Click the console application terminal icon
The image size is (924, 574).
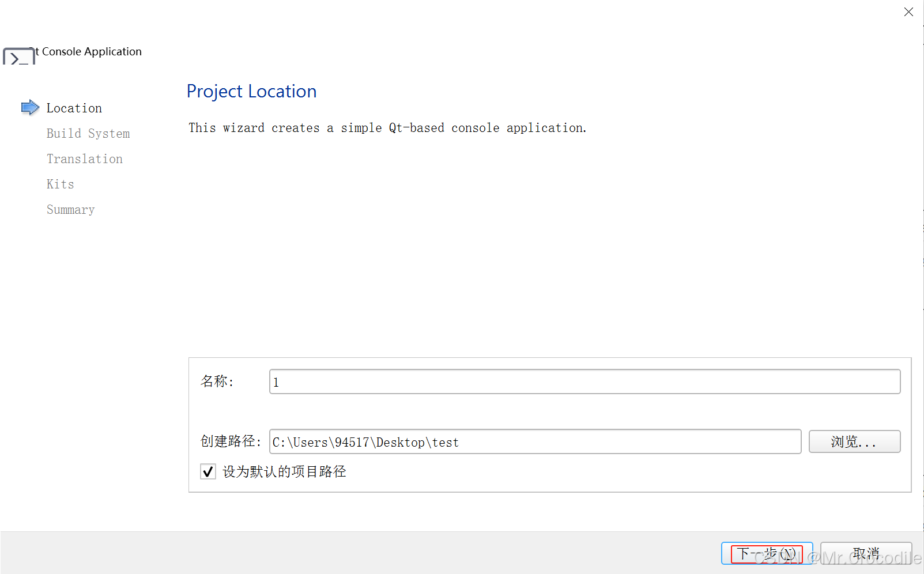point(19,56)
